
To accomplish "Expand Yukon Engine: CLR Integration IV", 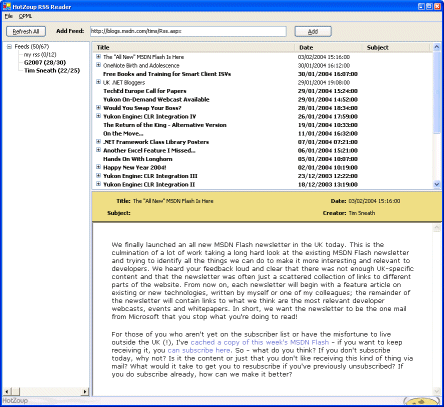I will [x=98, y=116].
